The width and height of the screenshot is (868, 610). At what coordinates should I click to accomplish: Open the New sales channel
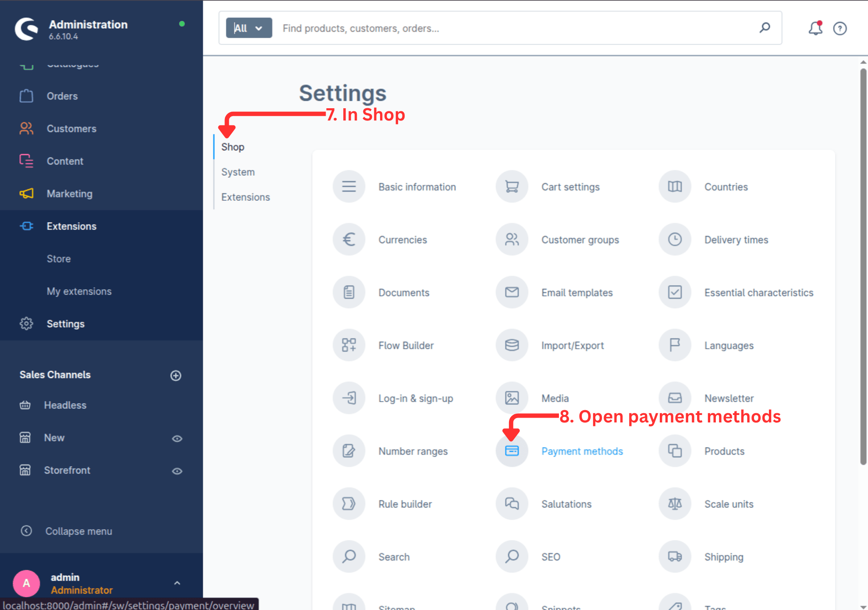click(x=54, y=438)
